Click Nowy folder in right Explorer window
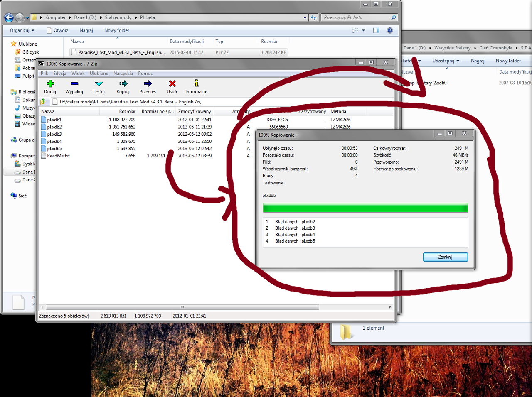The height and width of the screenshot is (397, 532). pos(508,61)
